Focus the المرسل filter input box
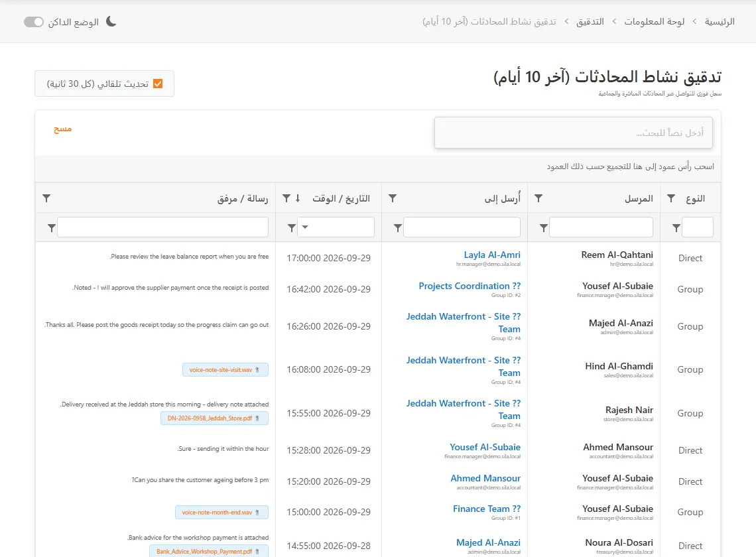Viewport: 756px width, 557px height. 601,227
